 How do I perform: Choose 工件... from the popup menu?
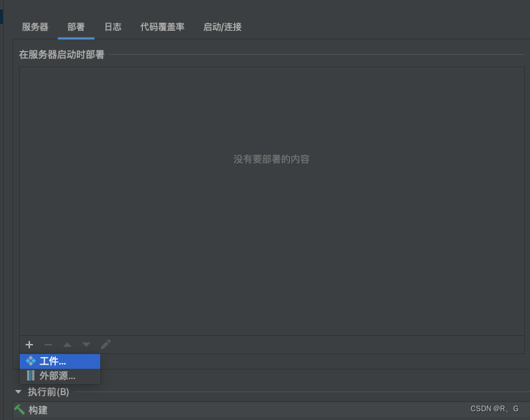60,361
